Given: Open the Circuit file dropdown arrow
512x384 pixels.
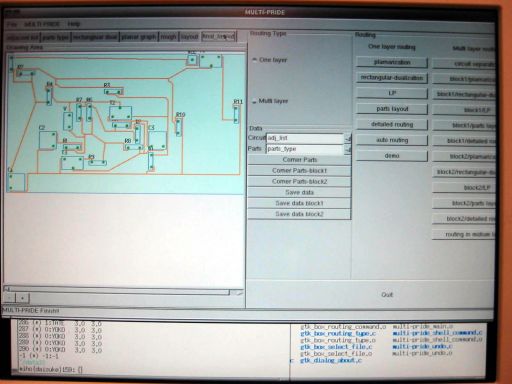Looking at the screenshot, I should [x=348, y=139].
